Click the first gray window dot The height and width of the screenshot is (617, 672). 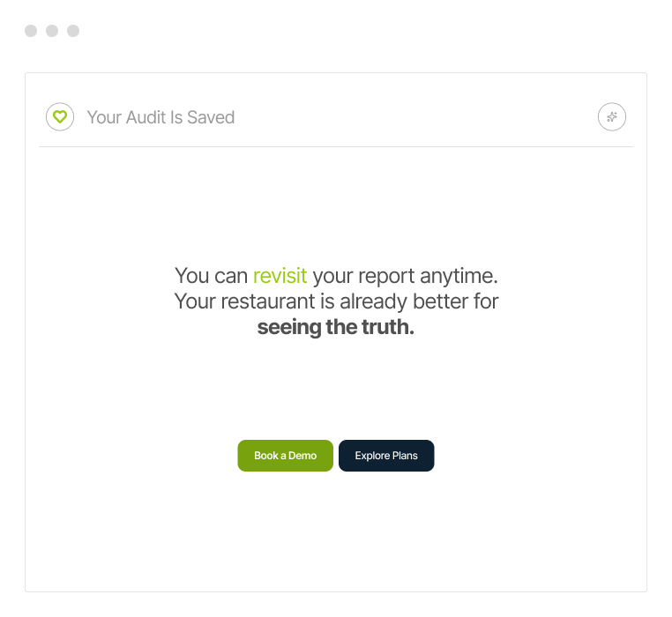pyautogui.click(x=31, y=31)
